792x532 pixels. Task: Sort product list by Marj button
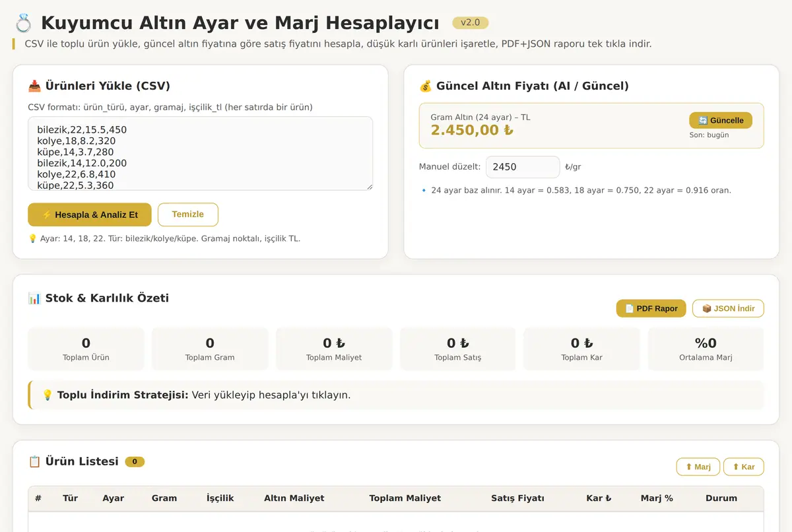[x=698, y=467]
